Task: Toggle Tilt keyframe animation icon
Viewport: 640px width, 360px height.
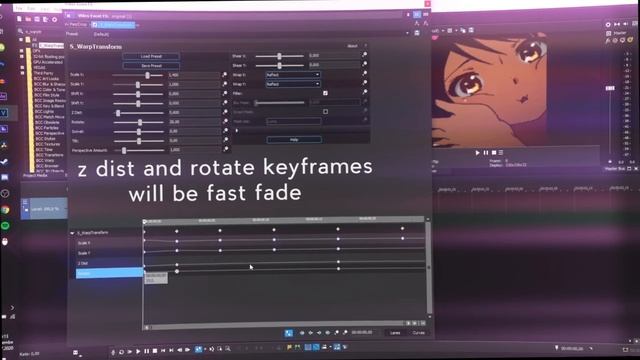Action: coord(225,140)
